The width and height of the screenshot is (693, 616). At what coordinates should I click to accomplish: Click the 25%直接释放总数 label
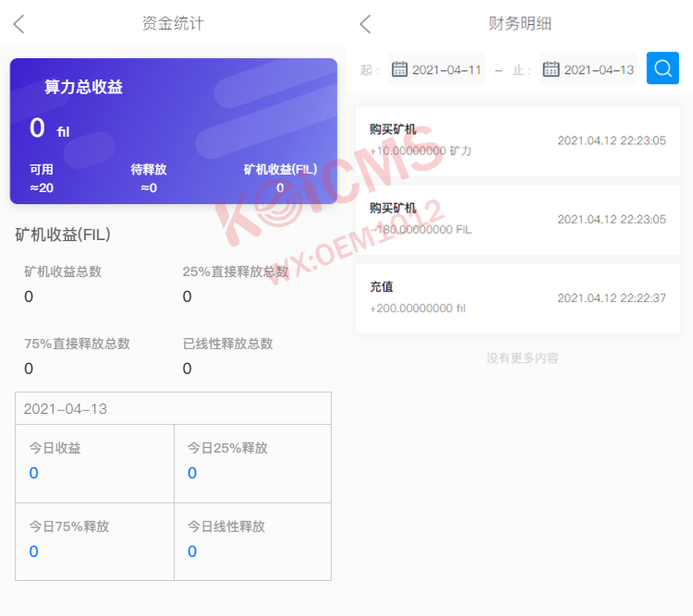[x=235, y=272]
